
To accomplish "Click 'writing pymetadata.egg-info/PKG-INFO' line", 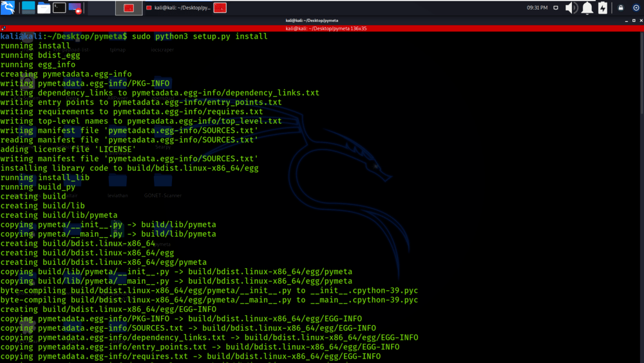I will pyautogui.click(x=85, y=84).
